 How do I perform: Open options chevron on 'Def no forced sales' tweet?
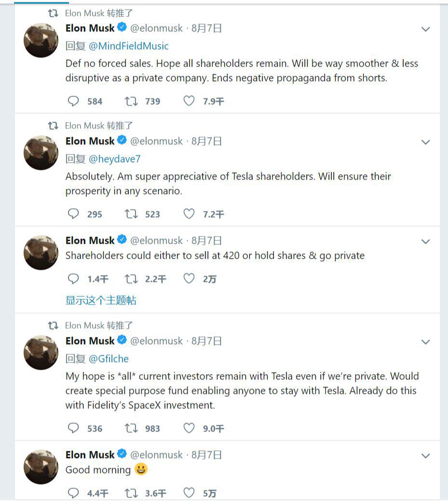point(425,29)
